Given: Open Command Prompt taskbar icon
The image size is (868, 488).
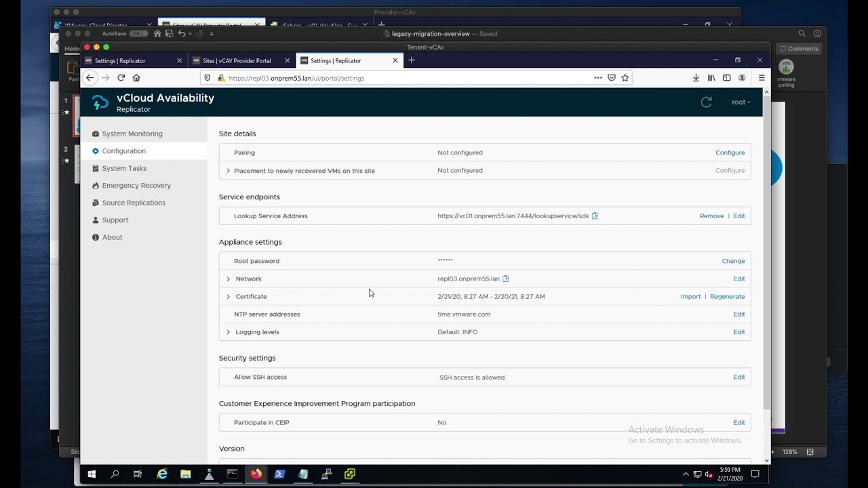Looking at the screenshot, I should (x=233, y=474).
